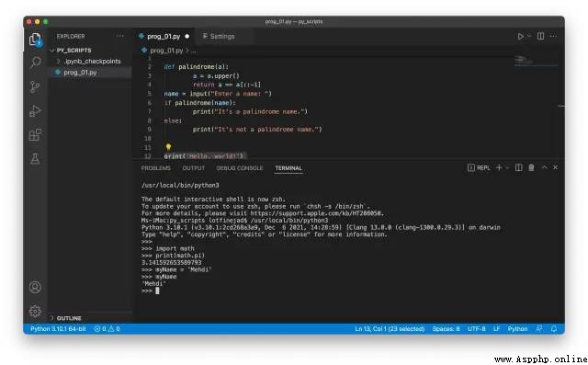Open the Extensions view icon

35,134
